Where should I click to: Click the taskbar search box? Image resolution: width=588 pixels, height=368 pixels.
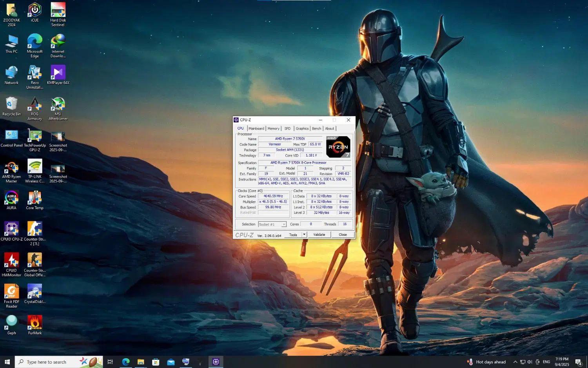[59, 362]
